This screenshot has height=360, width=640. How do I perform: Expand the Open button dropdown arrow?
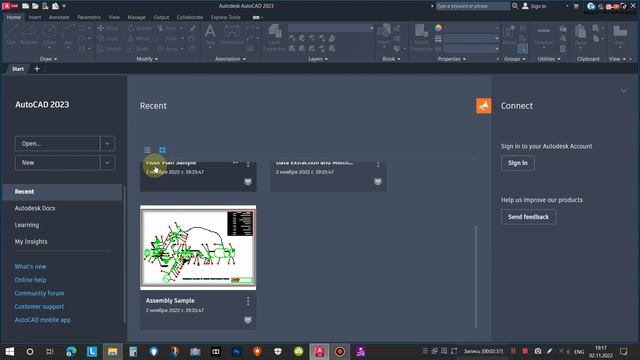(x=107, y=144)
